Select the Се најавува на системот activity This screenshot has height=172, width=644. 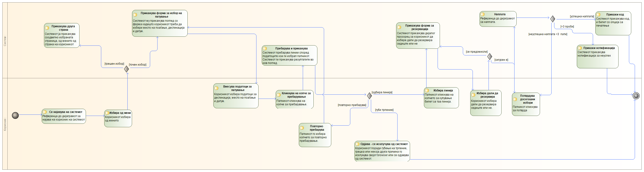(x=64, y=116)
